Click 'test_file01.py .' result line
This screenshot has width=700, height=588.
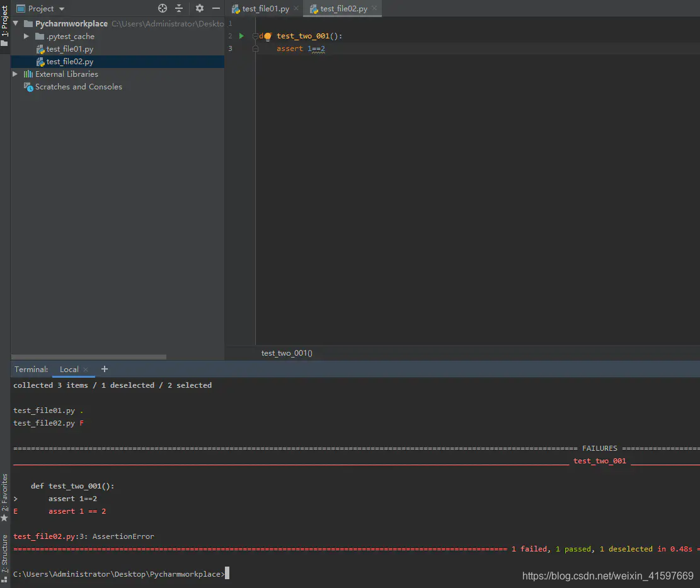click(x=49, y=410)
